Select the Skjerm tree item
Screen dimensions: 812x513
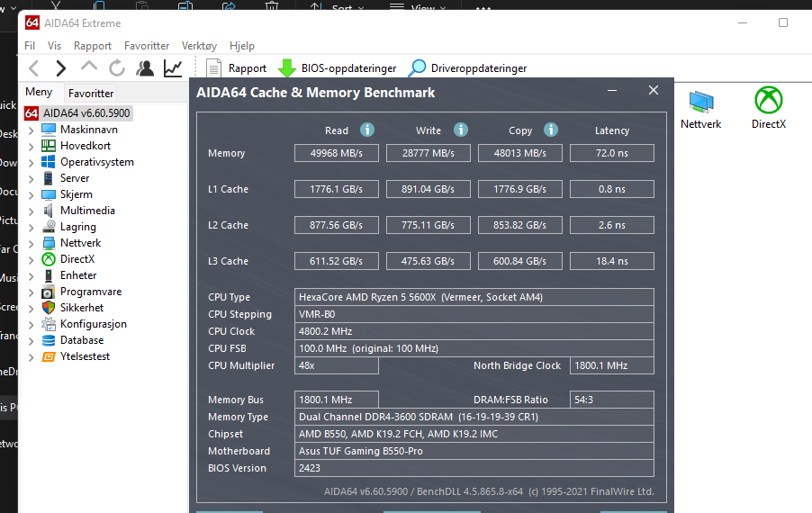(x=77, y=194)
